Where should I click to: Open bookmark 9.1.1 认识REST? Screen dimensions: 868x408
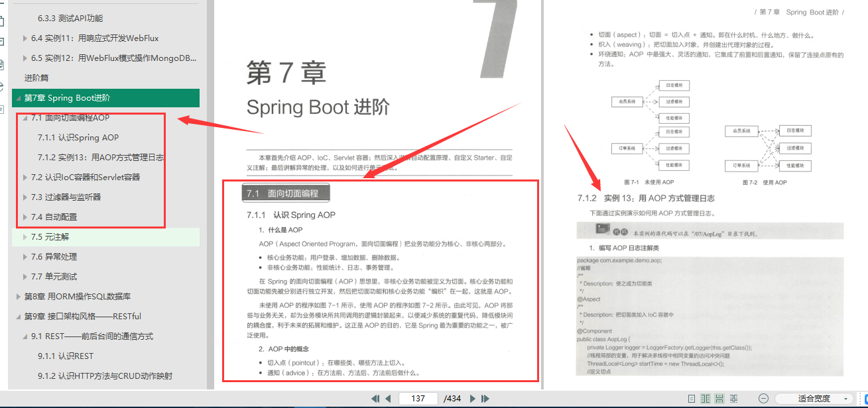(x=66, y=356)
